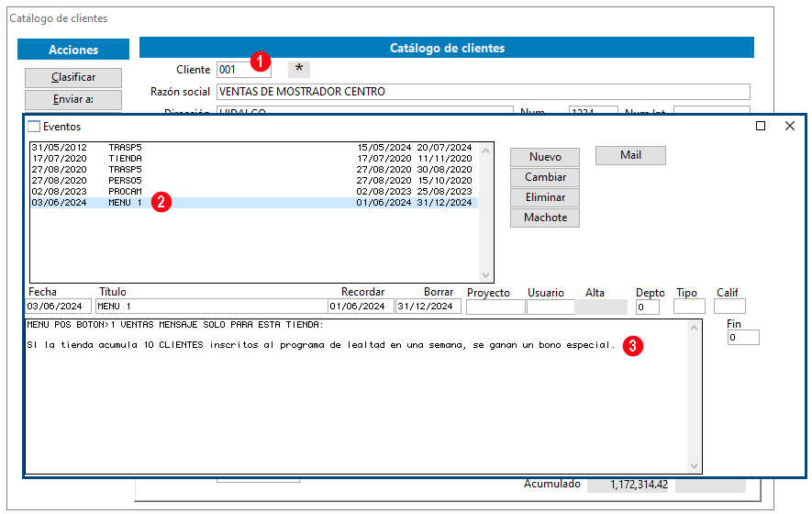The image size is (812, 514).
Task: Click the message text scroll up arrow
Action: (x=694, y=328)
